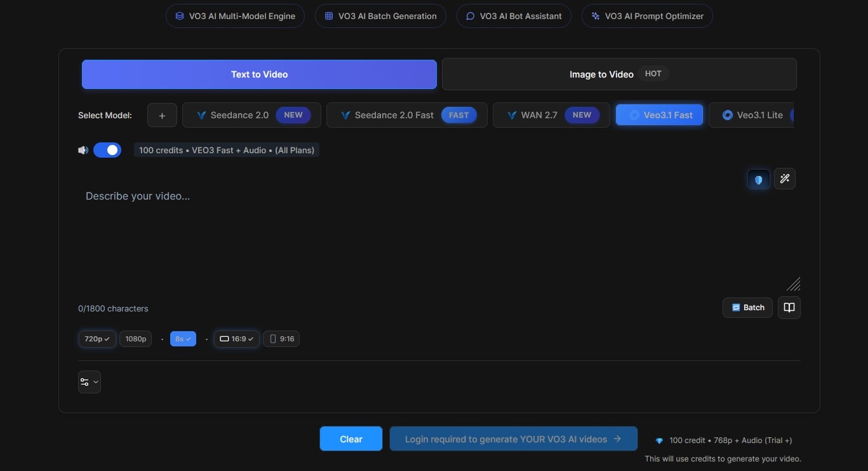Viewport: 868px width, 471px height.
Task: Click the Batch button
Action: coord(748,308)
